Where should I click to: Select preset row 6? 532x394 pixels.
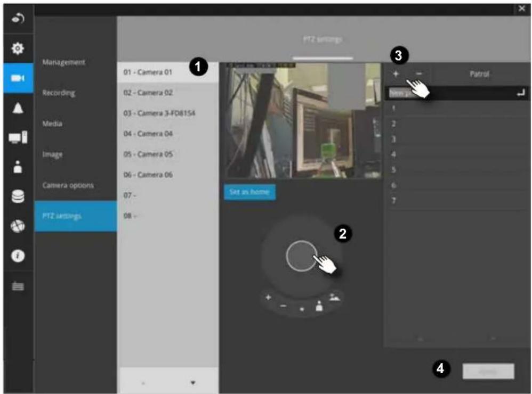click(x=456, y=185)
